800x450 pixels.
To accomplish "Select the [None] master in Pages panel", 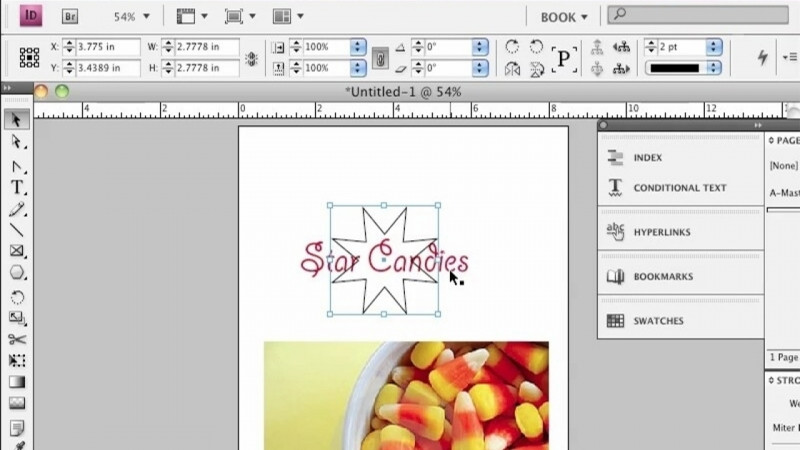I will coord(784,166).
